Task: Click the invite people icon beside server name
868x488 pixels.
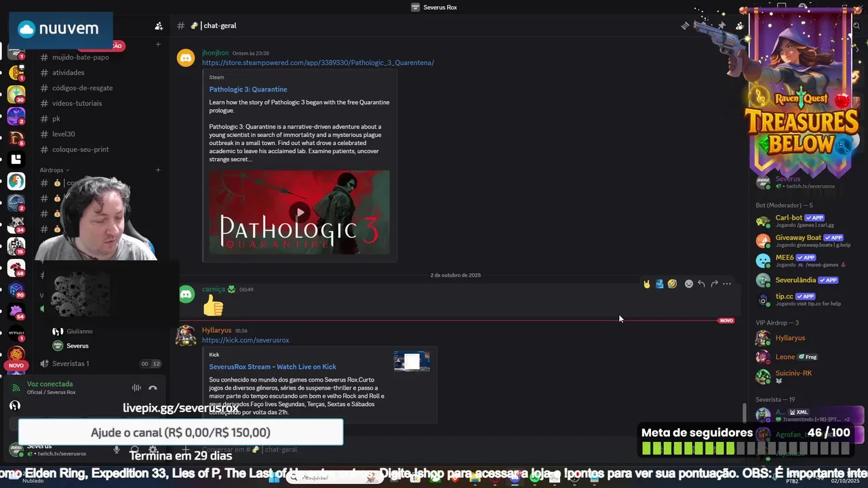Action: [x=159, y=26]
